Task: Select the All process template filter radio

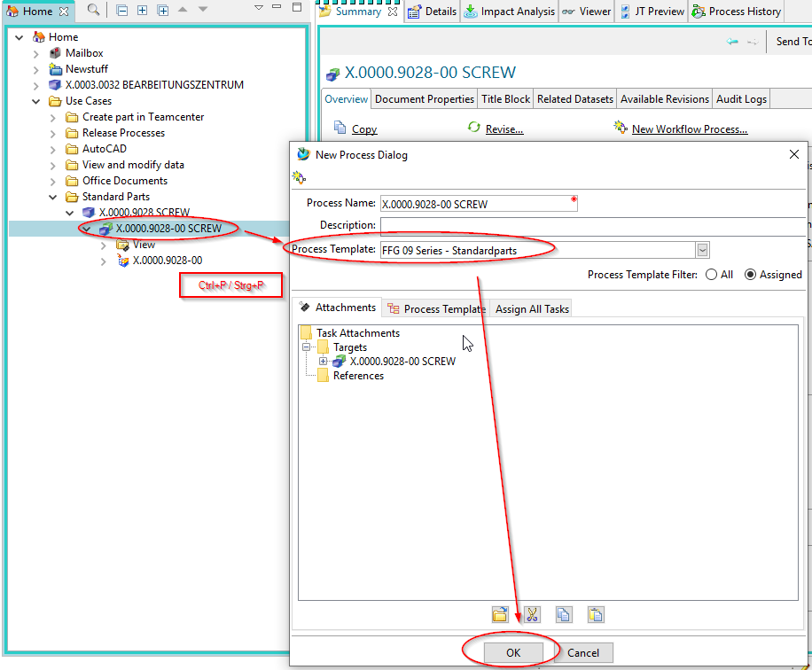Action: point(711,275)
